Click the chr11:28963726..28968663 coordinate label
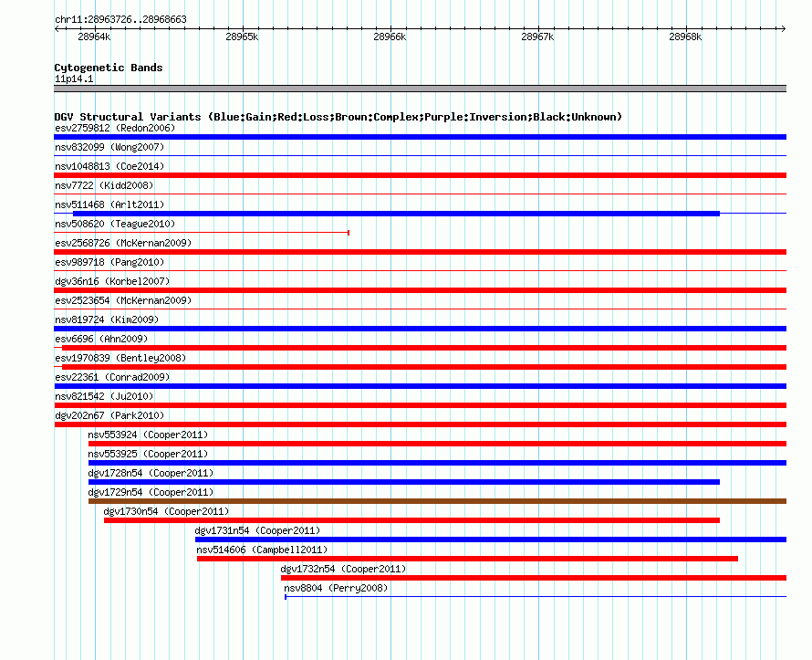The width and height of the screenshot is (812, 660). [x=120, y=19]
